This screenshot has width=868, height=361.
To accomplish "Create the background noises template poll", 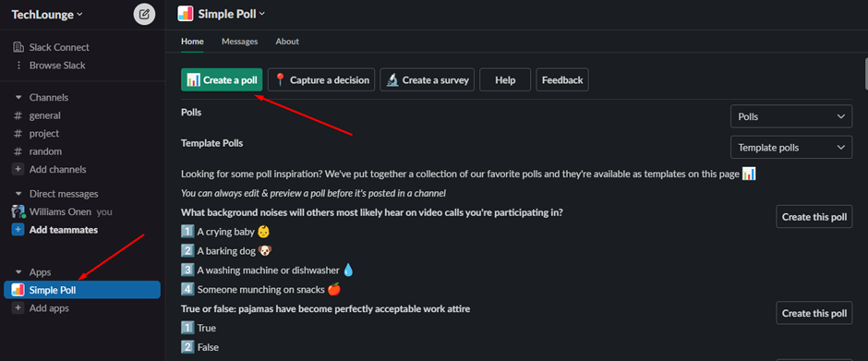I will (814, 216).
